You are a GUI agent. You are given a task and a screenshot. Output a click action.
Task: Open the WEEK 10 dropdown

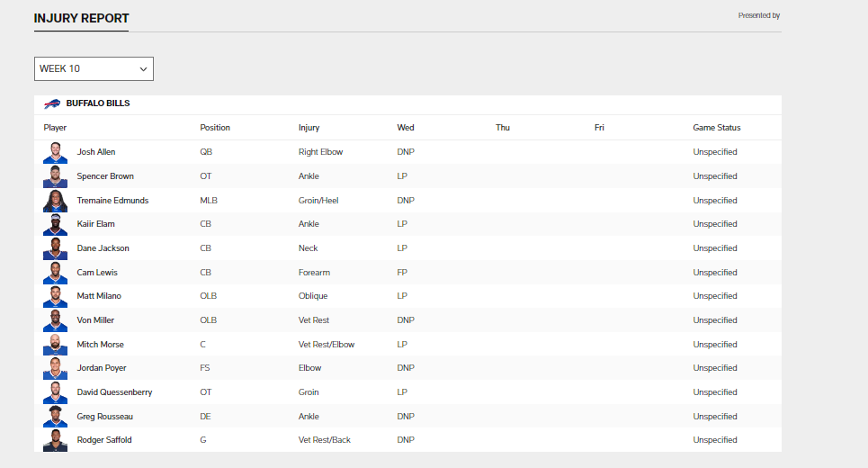(94, 68)
